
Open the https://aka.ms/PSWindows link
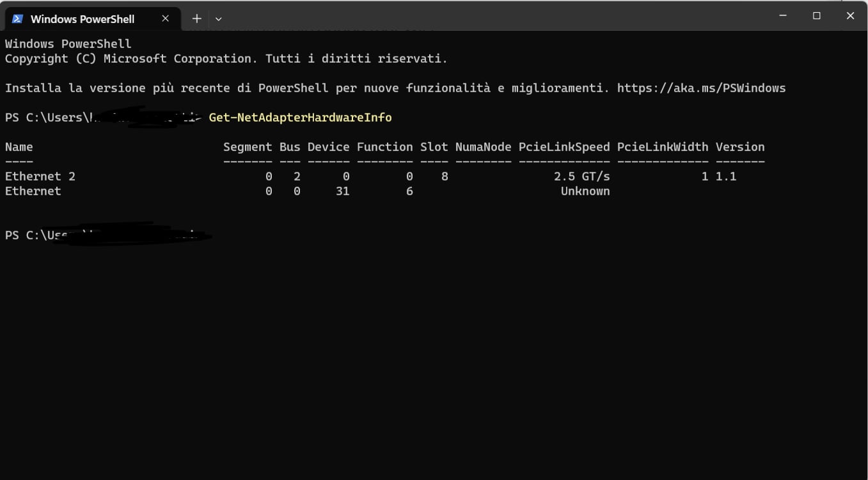click(701, 88)
